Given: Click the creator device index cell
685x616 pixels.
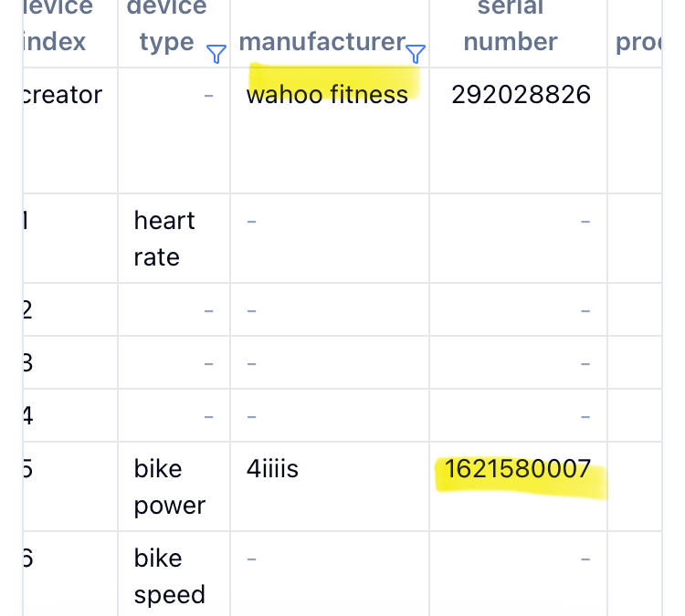Looking at the screenshot, I should pyautogui.click(x=70, y=131).
